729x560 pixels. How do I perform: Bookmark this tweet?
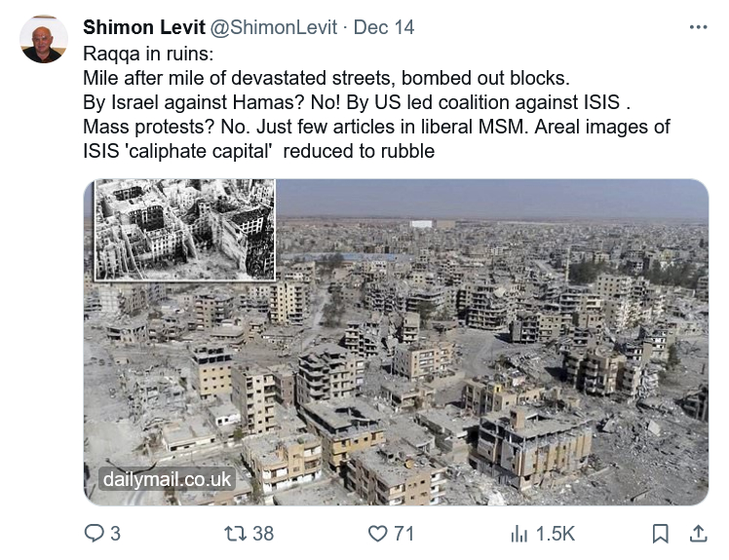(660, 533)
